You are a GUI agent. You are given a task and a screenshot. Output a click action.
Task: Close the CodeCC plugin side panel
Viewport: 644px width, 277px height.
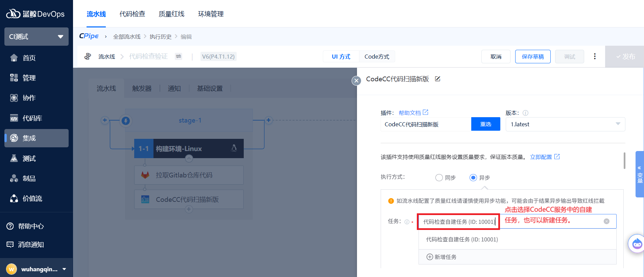[x=356, y=81]
